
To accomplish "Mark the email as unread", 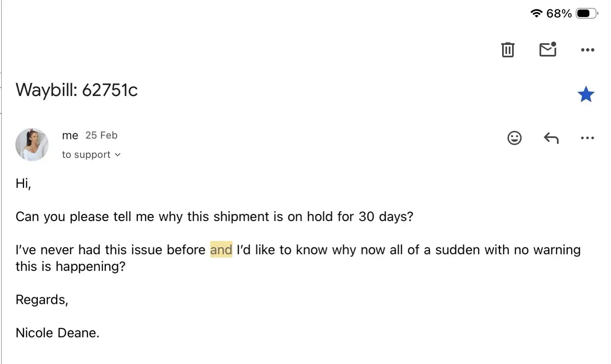I will [547, 49].
